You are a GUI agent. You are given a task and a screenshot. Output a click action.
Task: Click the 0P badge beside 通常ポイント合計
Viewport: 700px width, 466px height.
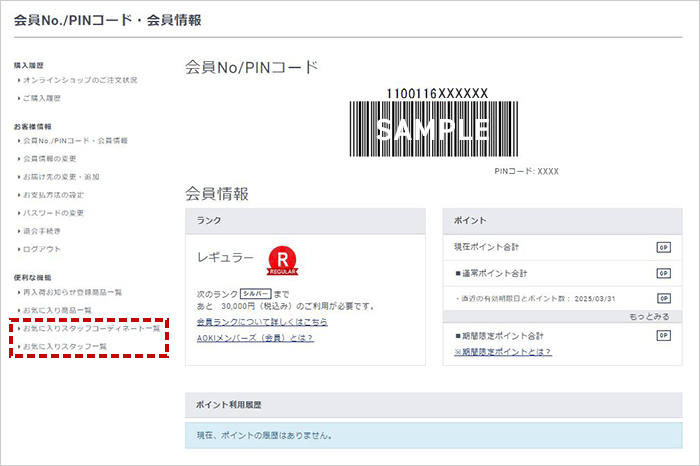663,273
